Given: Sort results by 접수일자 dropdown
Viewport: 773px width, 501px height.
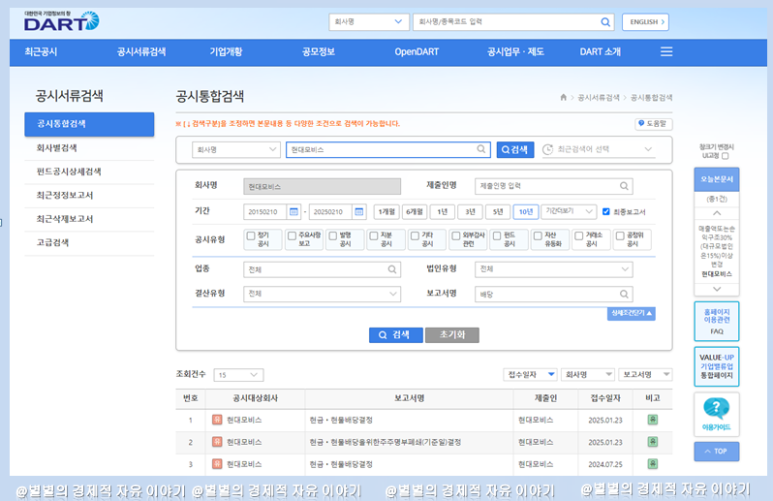Looking at the screenshot, I should click(530, 375).
